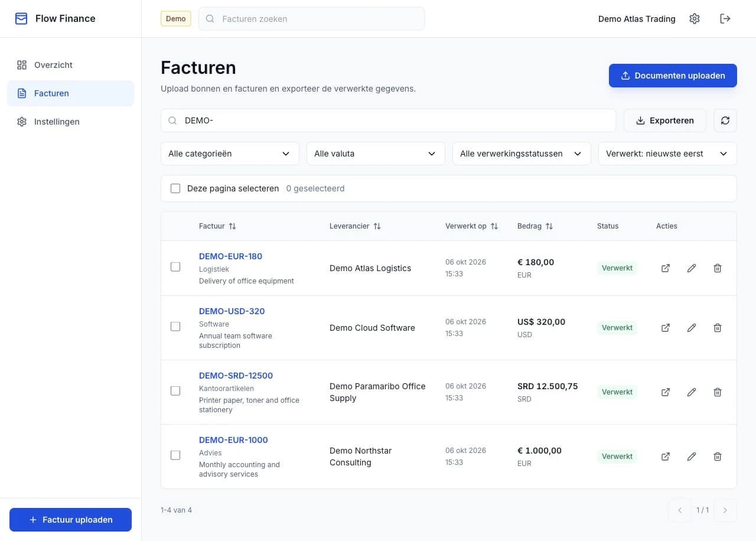Viewport: 756px width, 541px height.
Task: Open Instellingen from the sidebar
Action: coord(71,122)
